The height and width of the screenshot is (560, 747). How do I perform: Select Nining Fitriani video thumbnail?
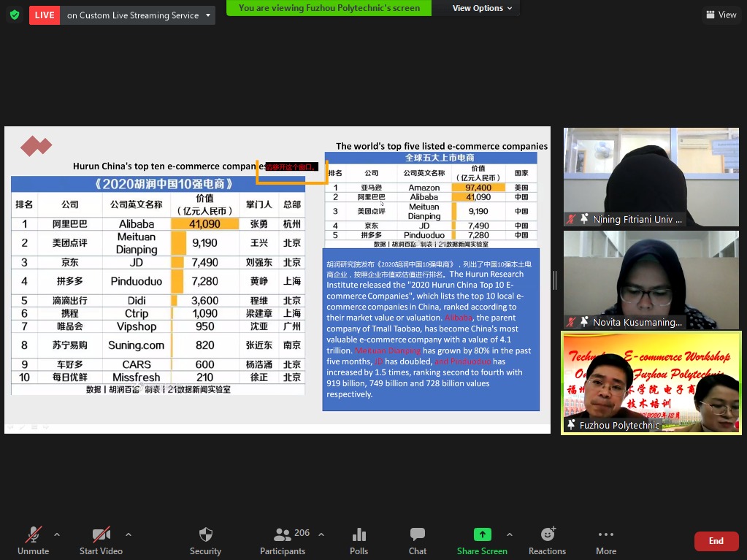point(651,177)
